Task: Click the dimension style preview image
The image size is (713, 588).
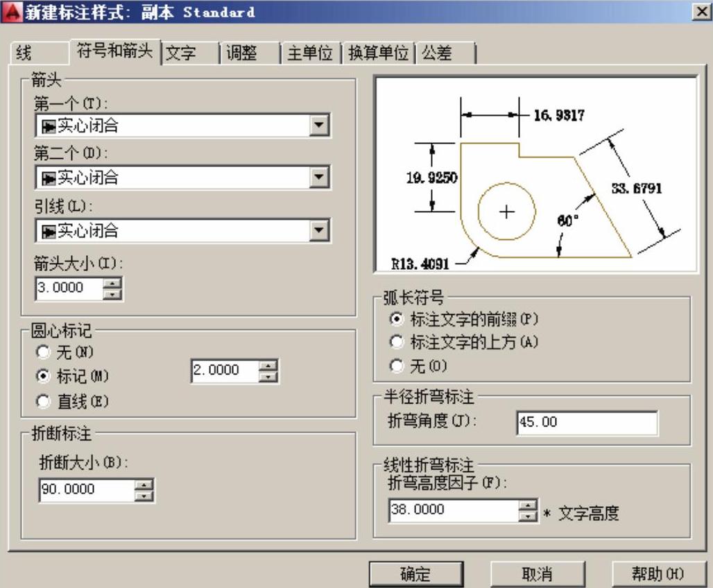Action: [535, 175]
